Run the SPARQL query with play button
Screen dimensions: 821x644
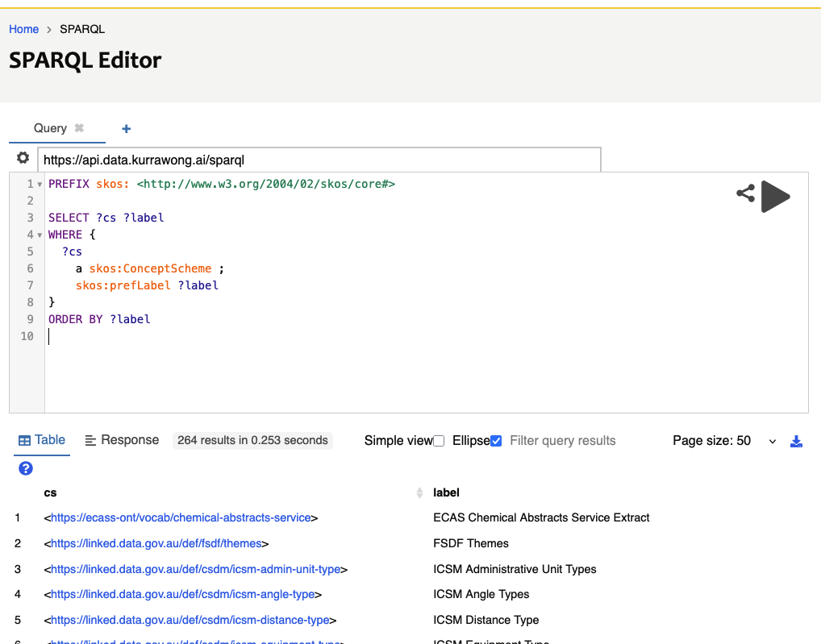[775, 196]
